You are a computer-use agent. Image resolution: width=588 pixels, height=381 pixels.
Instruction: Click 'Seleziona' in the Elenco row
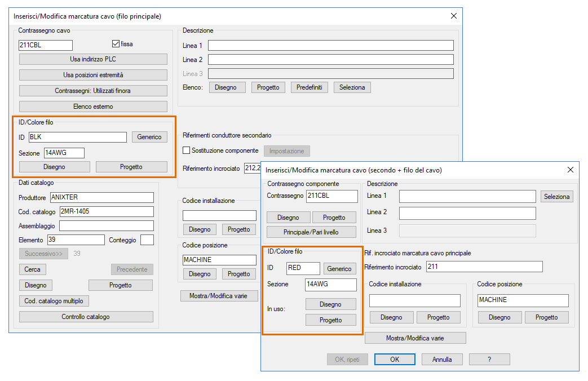pos(352,87)
